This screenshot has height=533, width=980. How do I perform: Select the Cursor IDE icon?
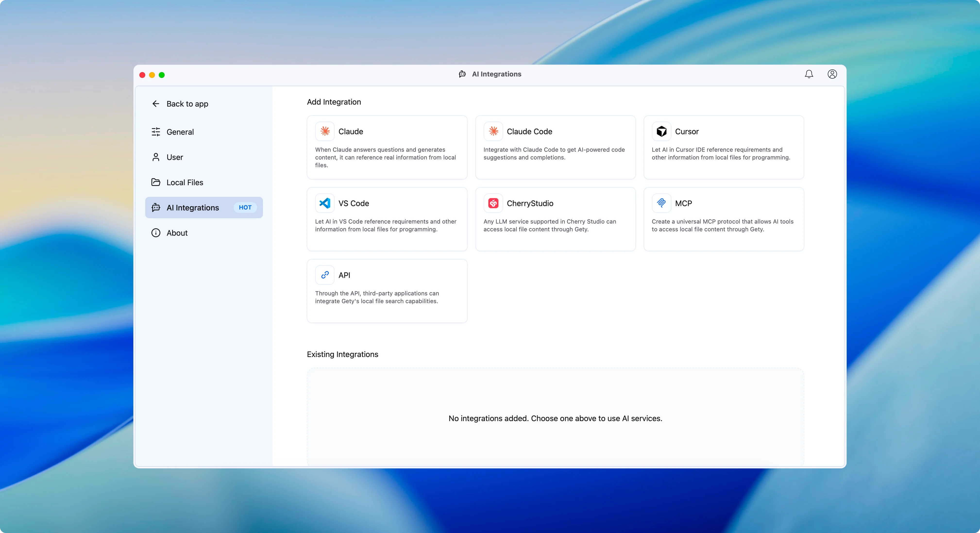point(661,132)
